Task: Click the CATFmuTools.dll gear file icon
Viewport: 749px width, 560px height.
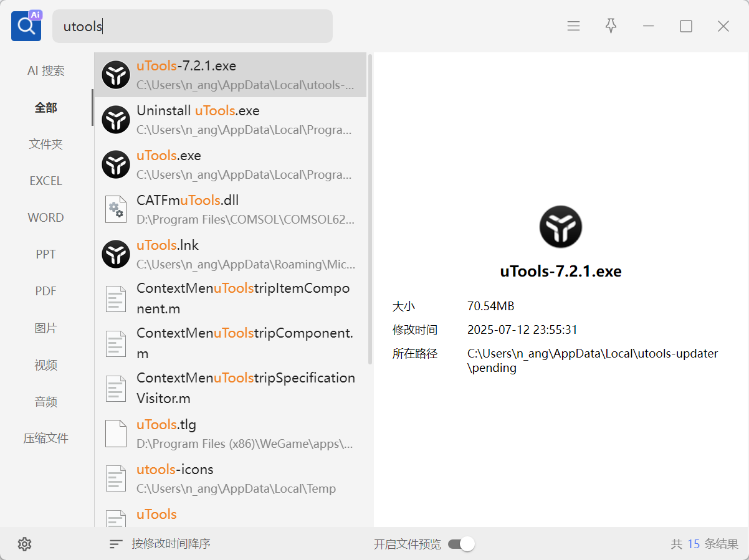Action: tap(116, 209)
